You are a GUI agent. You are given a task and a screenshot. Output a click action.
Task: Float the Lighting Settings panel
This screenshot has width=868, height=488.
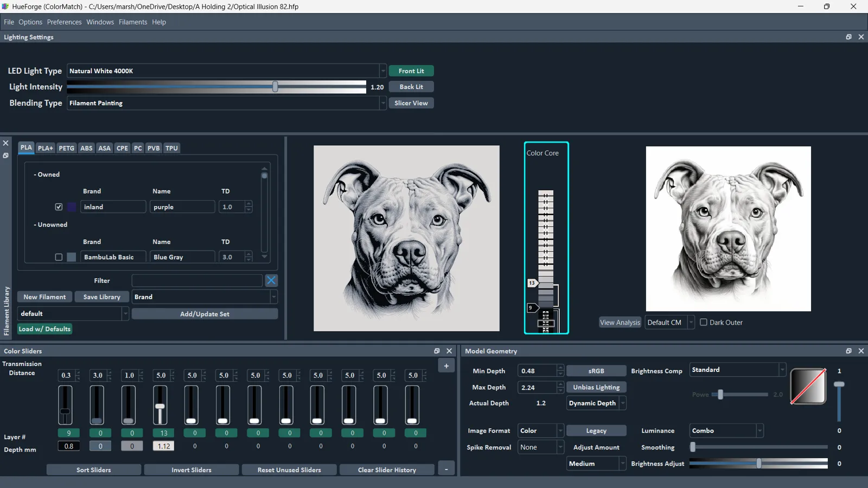coord(848,37)
